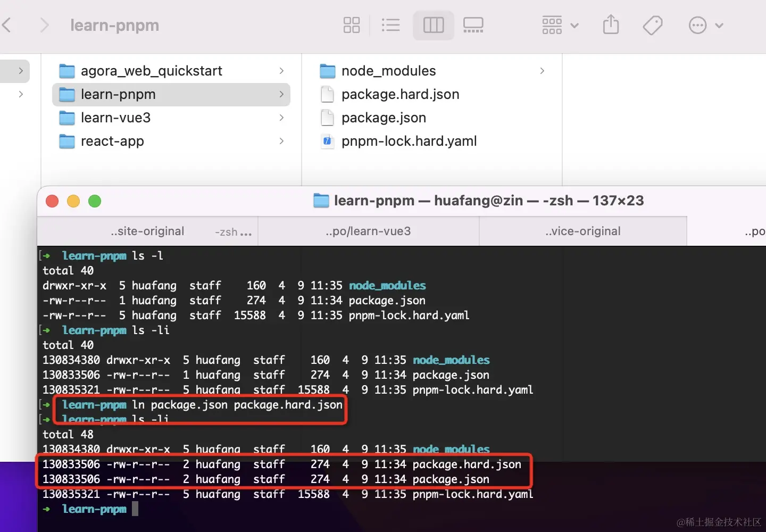Select the learn-vue3 folder

coord(171,118)
